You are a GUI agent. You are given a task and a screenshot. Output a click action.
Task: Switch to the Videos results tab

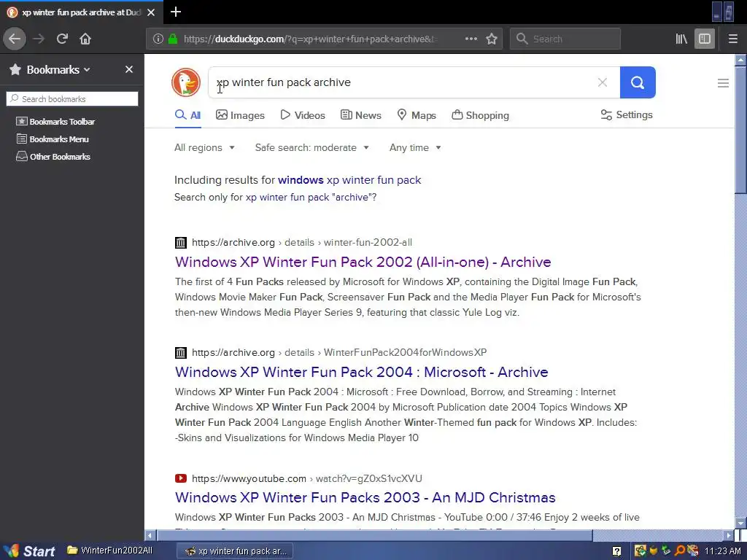tap(303, 115)
